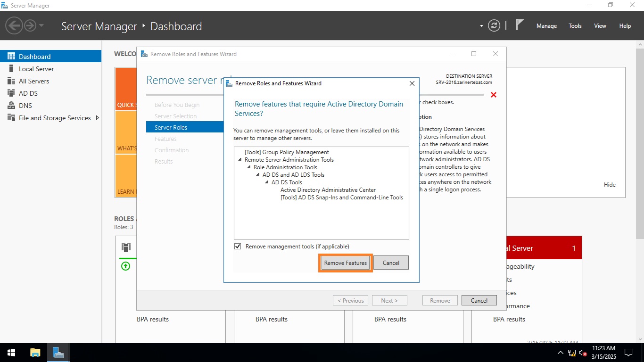Select Confirmation wizard step
Viewport: 644px width, 362px height.
click(172, 150)
